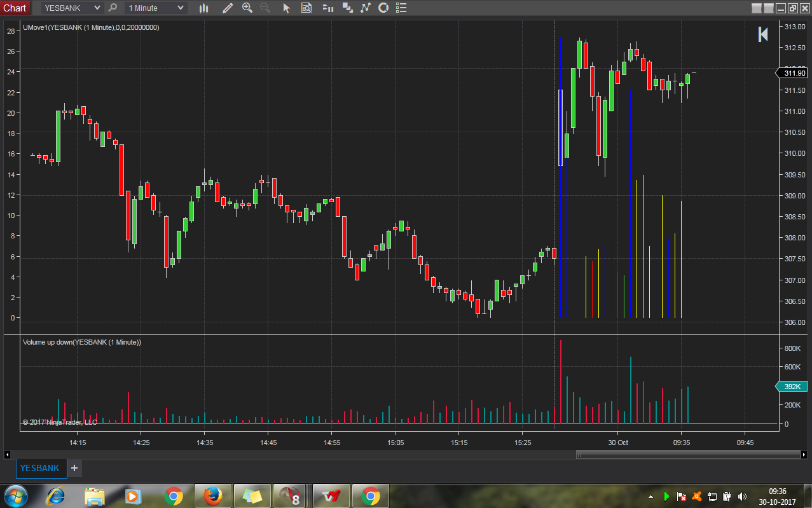This screenshot has height=508, width=812.
Task: Click the scrollbar right arrow
Action: (x=804, y=454)
